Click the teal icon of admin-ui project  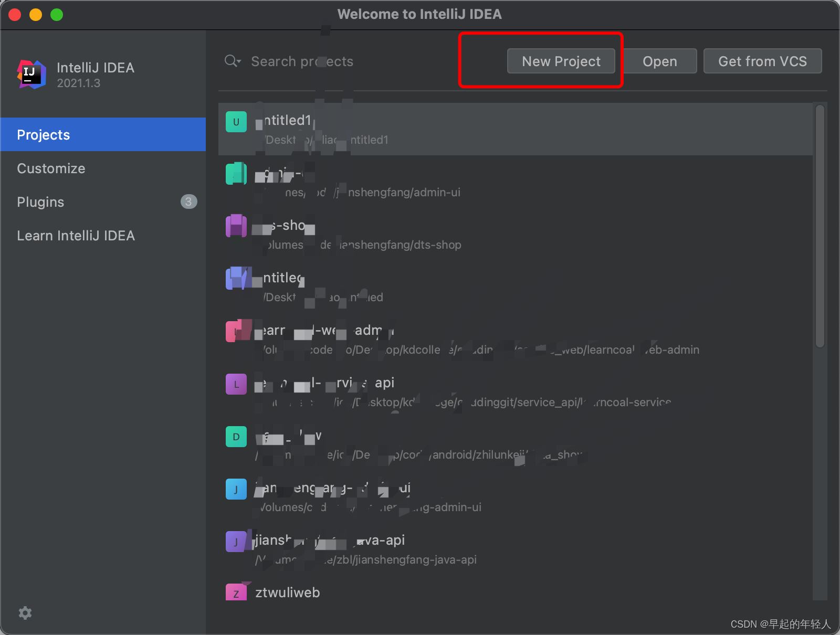coord(236,174)
